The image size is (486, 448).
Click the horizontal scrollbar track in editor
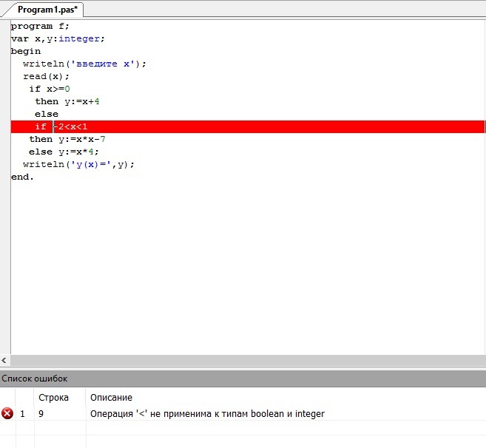coord(244,360)
